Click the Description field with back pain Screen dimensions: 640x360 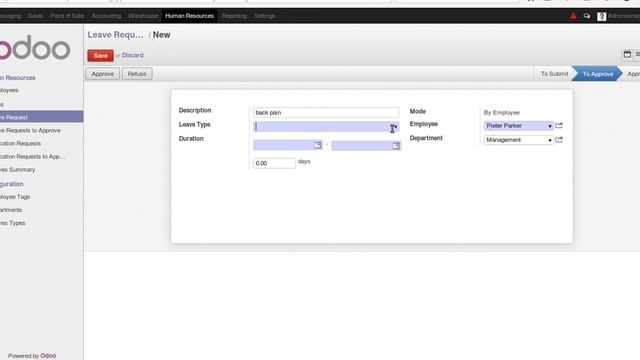coord(326,112)
